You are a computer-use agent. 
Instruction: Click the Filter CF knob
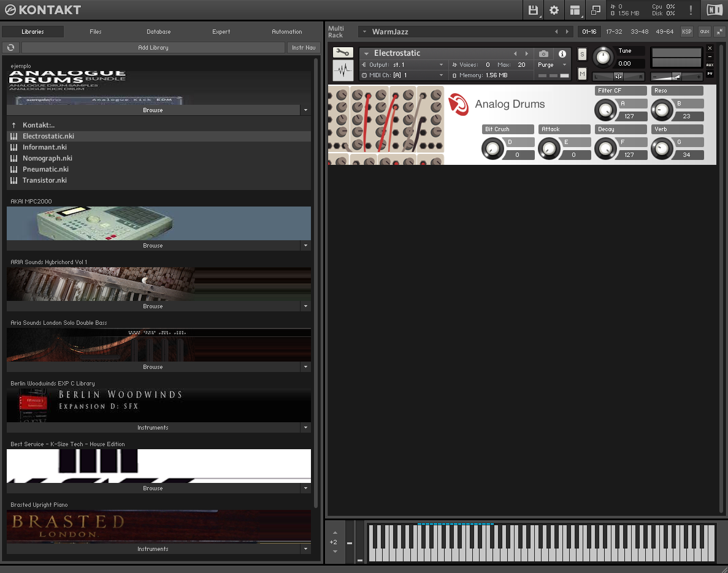pyautogui.click(x=605, y=110)
